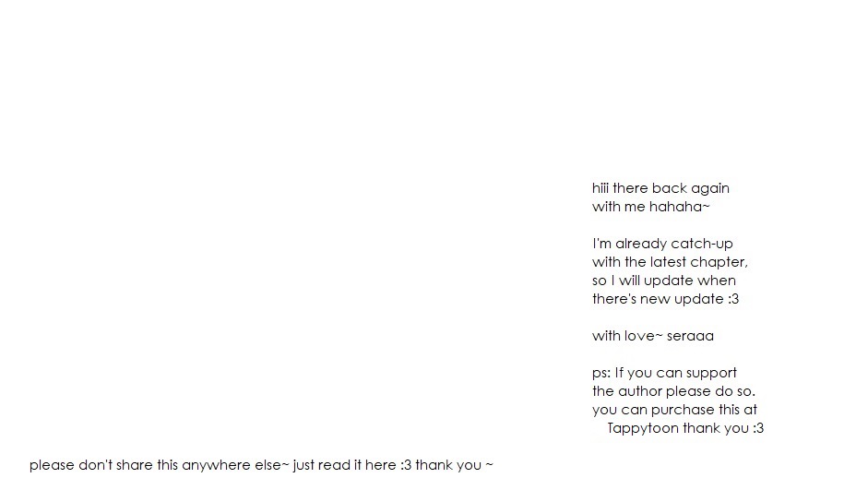Click the line 'hiii there back again'
Screen dimensions: 868x478
coord(660,188)
